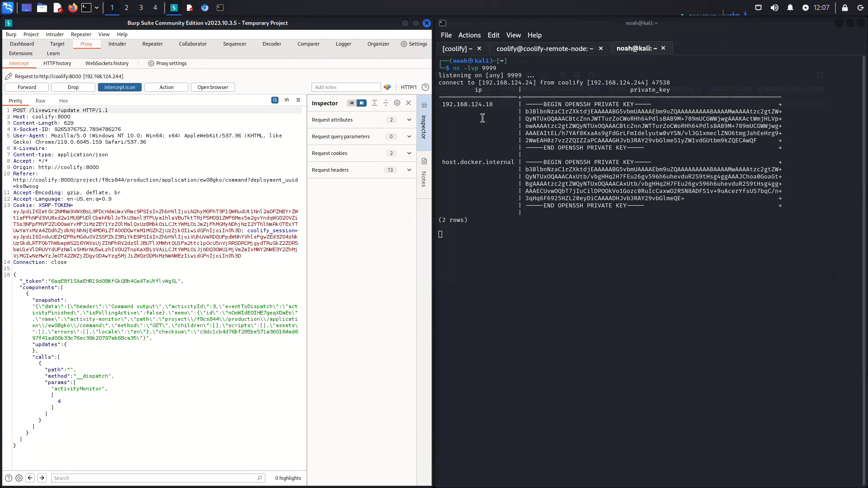This screenshot has width=868, height=488.
Task: Go to the Decoder tab
Action: (x=272, y=44)
